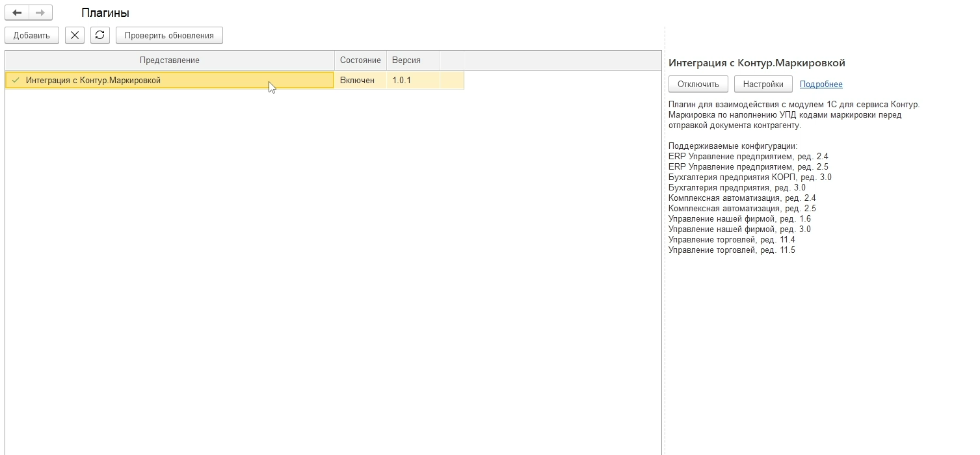Refresh the plugin list icon
Image resolution: width=980 pixels, height=455 pixels.
coord(99,35)
